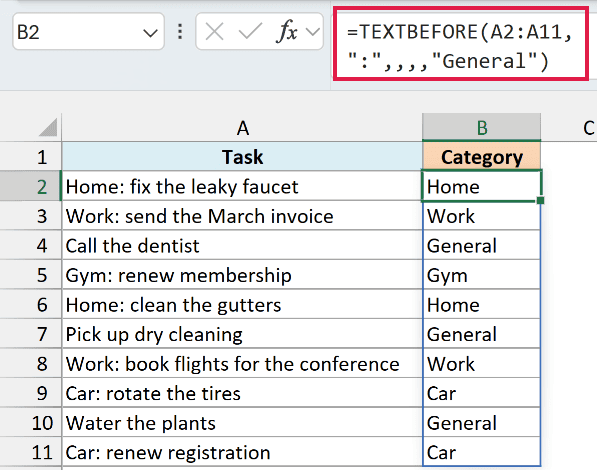Click the Cancel (X) formula icon
597x470 pixels.
click(214, 31)
